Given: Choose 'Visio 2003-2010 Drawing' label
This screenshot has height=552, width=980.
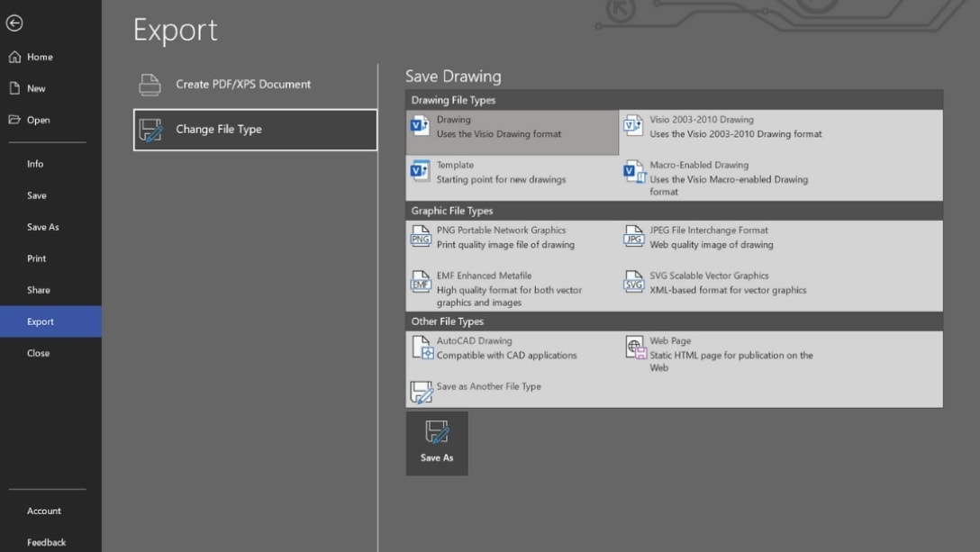Looking at the screenshot, I should (702, 120).
